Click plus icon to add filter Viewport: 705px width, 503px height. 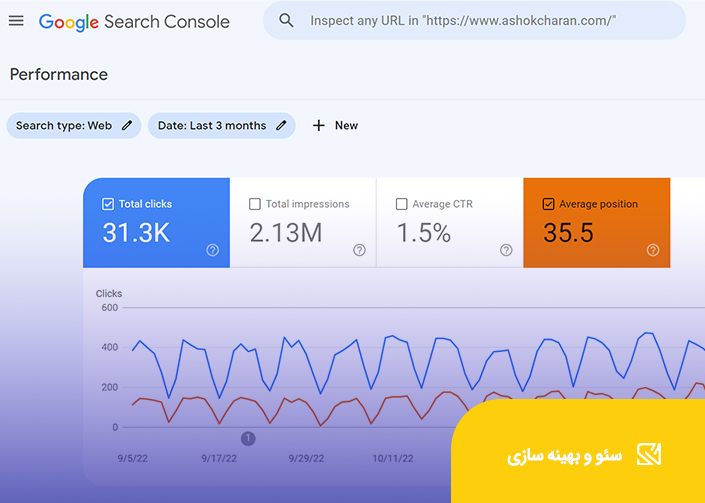318,125
